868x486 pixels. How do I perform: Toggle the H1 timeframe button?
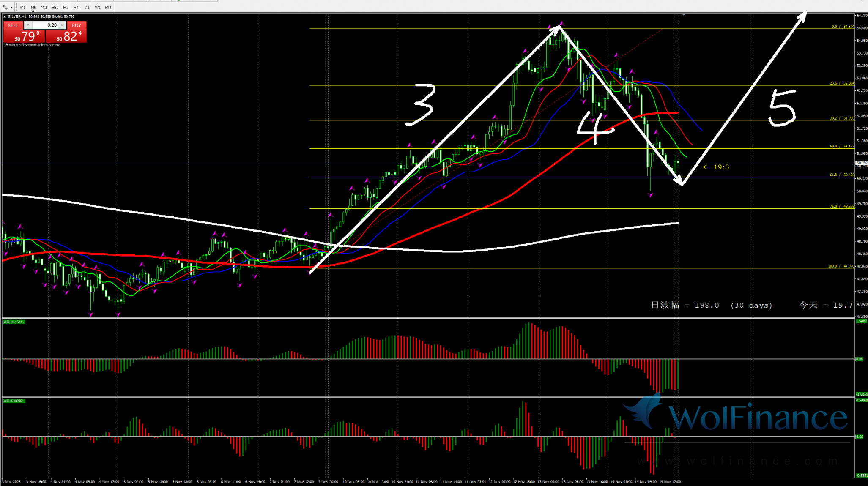pyautogui.click(x=66, y=7)
